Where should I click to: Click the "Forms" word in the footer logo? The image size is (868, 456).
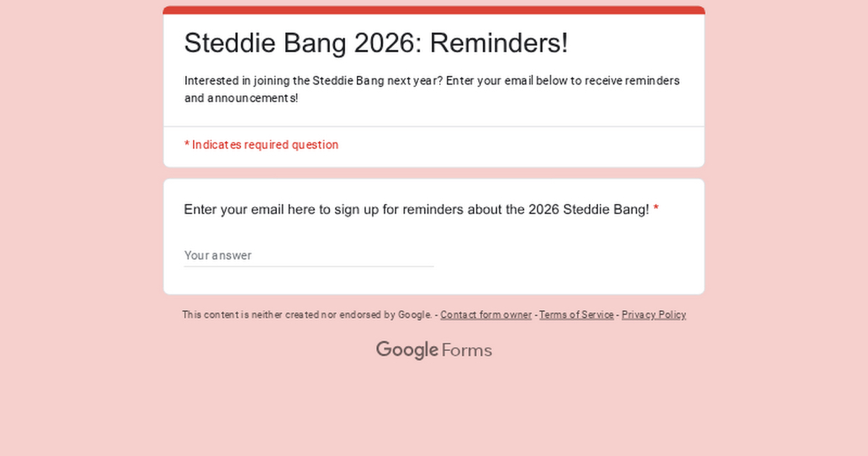[467, 351]
